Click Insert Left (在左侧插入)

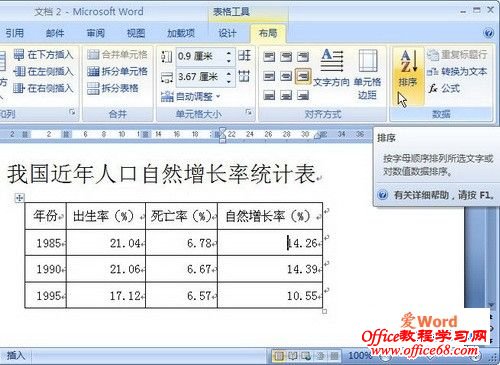(x=43, y=71)
